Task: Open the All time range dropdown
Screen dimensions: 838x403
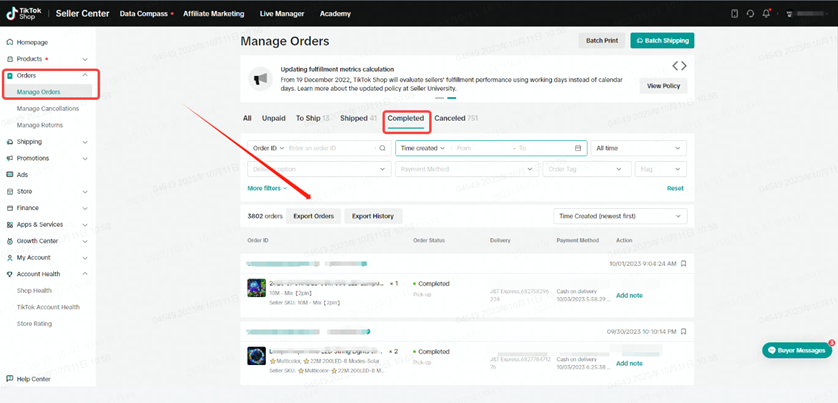Action: tap(639, 148)
